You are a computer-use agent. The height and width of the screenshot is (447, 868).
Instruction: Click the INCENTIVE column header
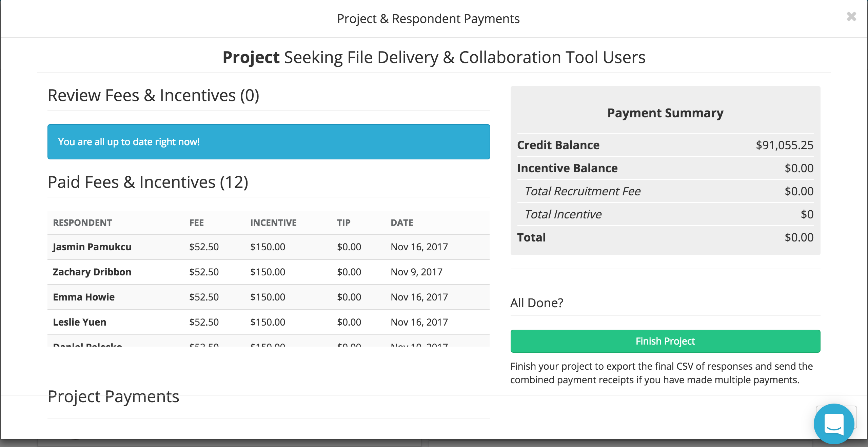[273, 223]
